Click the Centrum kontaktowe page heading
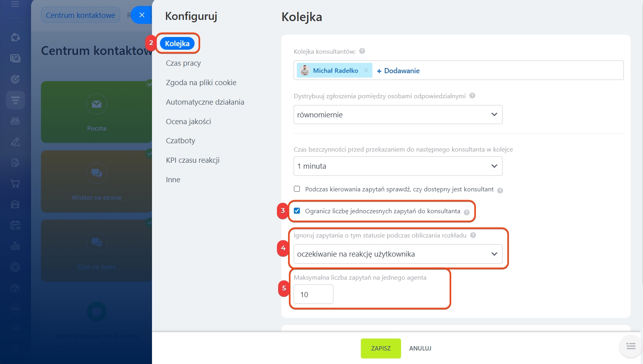The image size is (643, 364). tap(96, 51)
